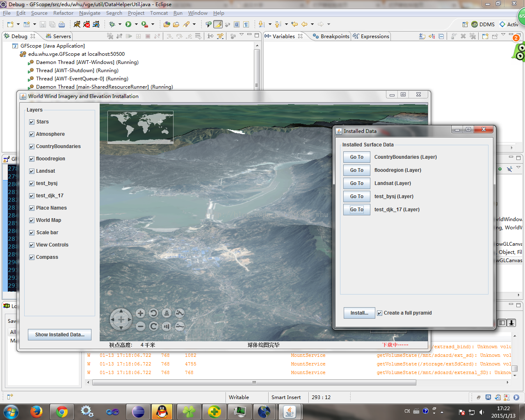Restart Tomcat server toolbar icon
This screenshot has width=525, height=420.
coord(96,24)
